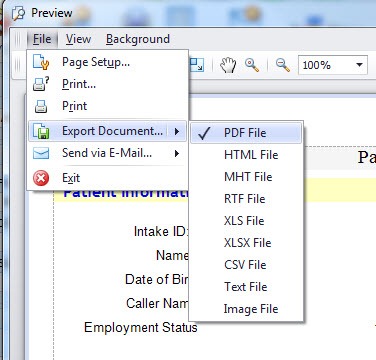Image resolution: width=376 pixels, height=360 pixels.
Task: Choose Exit from the File menu
Action: pos(107,178)
